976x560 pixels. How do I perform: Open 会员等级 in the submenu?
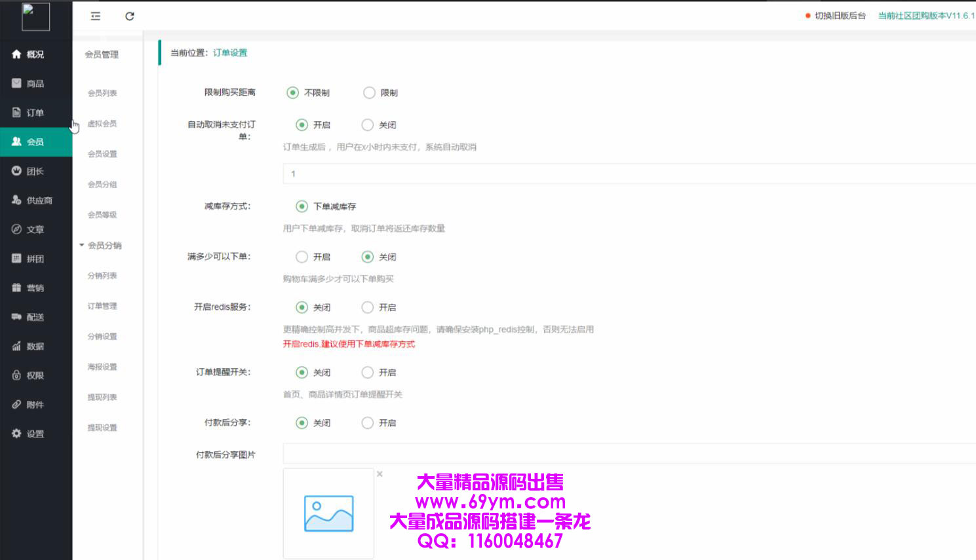[102, 215]
